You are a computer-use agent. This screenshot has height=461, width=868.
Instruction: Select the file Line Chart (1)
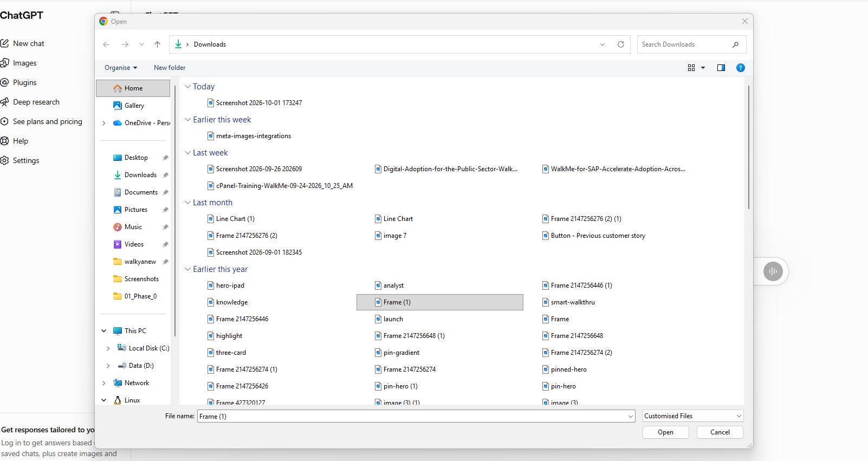[x=231, y=219]
